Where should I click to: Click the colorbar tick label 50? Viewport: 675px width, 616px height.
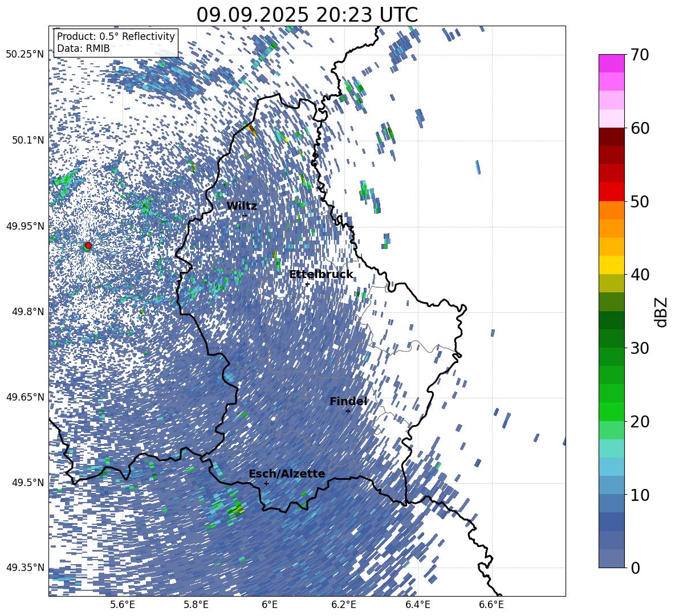point(640,201)
